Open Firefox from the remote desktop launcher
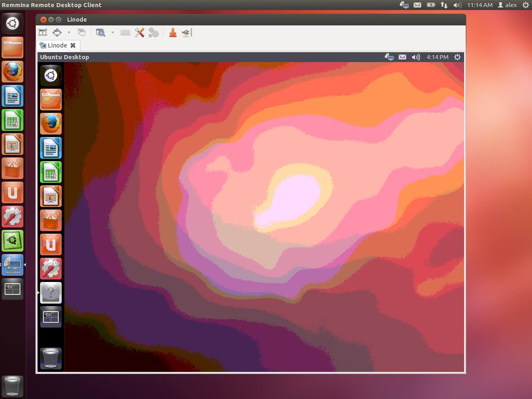This screenshot has width=532, height=399. (50, 124)
